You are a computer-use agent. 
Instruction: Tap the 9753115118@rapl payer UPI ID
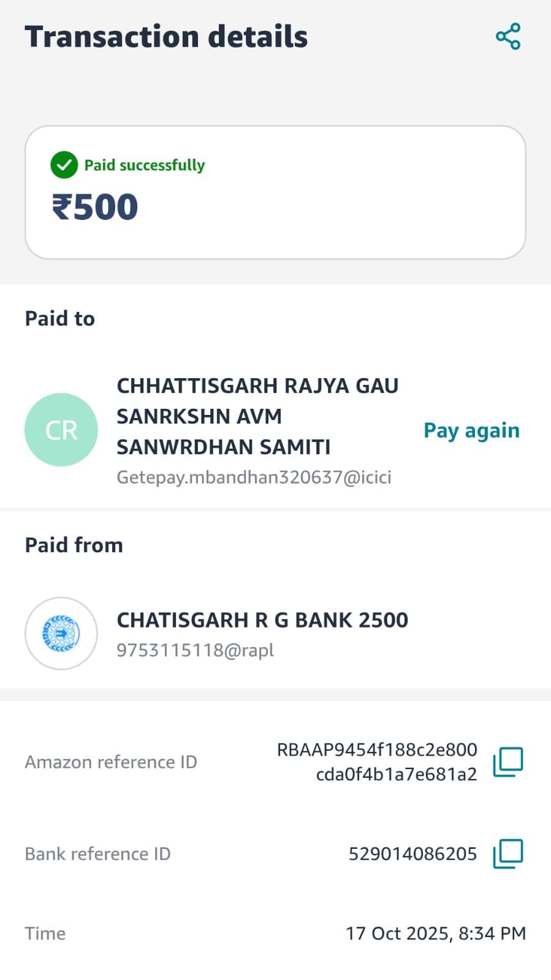tap(195, 650)
